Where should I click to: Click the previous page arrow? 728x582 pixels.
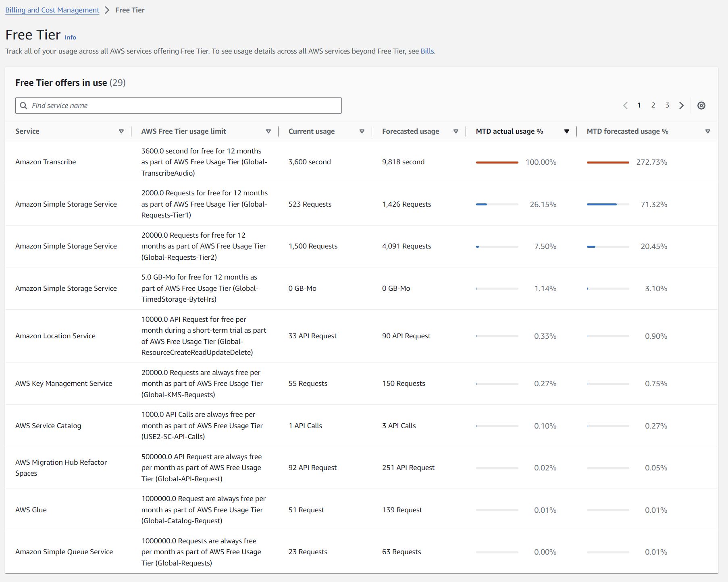[625, 106]
